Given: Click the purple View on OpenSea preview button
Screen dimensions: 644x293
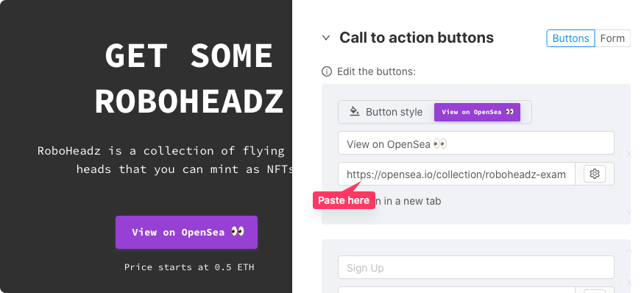Looking at the screenshot, I should (186, 232).
